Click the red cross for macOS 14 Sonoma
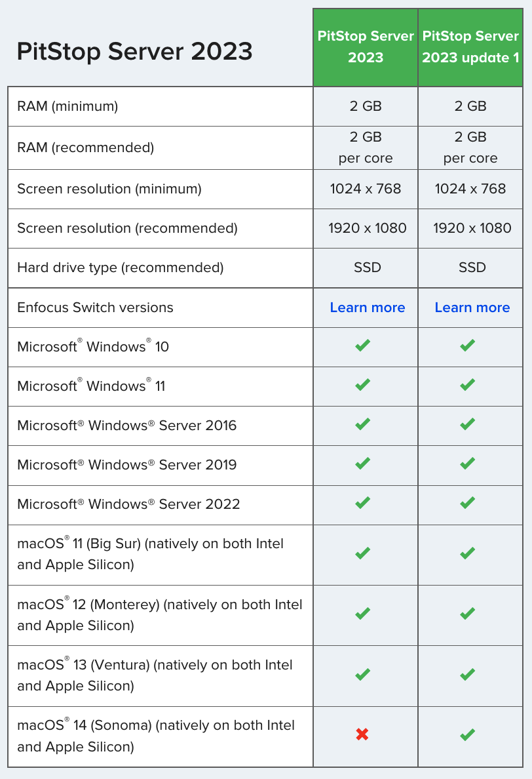The width and height of the screenshot is (532, 779). [x=362, y=734]
